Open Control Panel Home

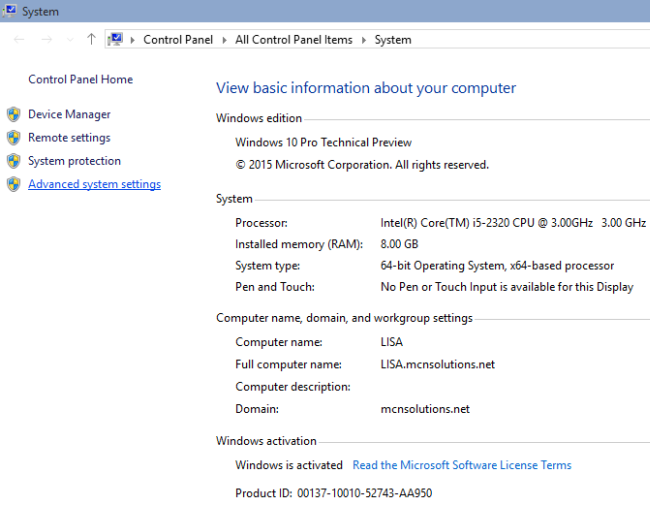(80, 80)
